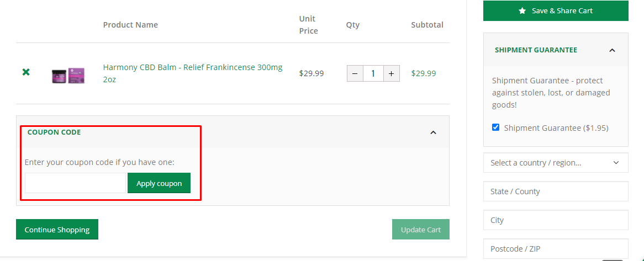The width and height of the screenshot is (644, 261).
Task: Click the Coupon Code section header
Action: (x=54, y=132)
